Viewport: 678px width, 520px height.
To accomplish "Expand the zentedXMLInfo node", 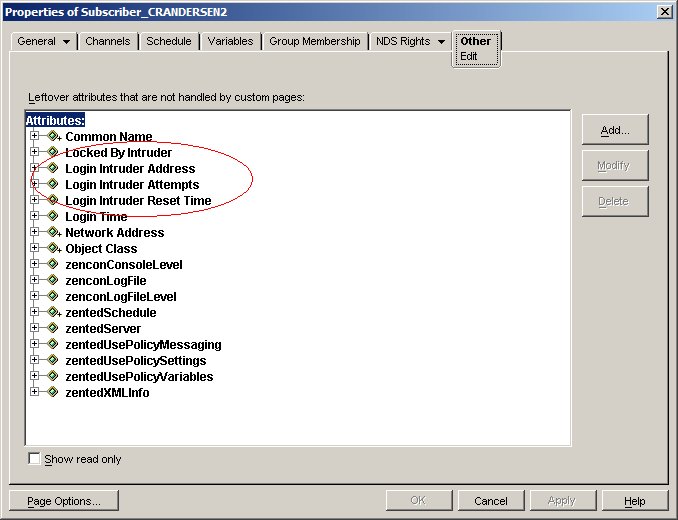I will (x=35, y=392).
